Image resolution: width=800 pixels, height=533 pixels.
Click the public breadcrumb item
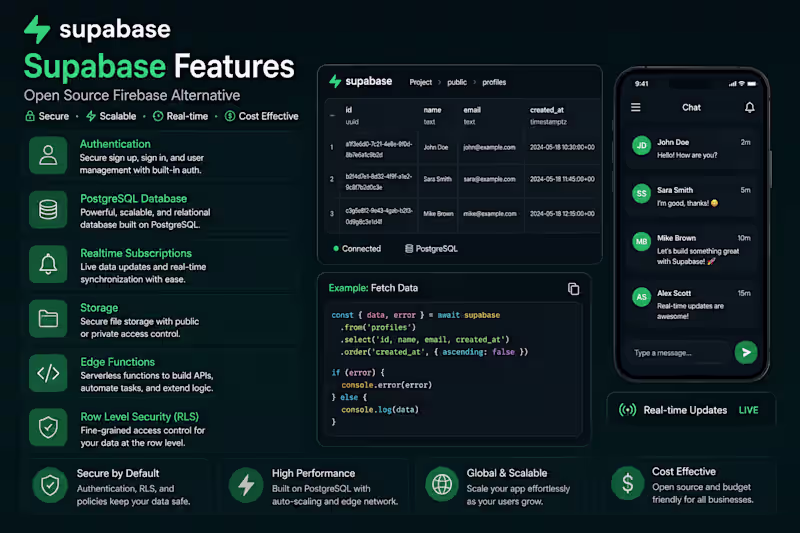click(x=457, y=82)
